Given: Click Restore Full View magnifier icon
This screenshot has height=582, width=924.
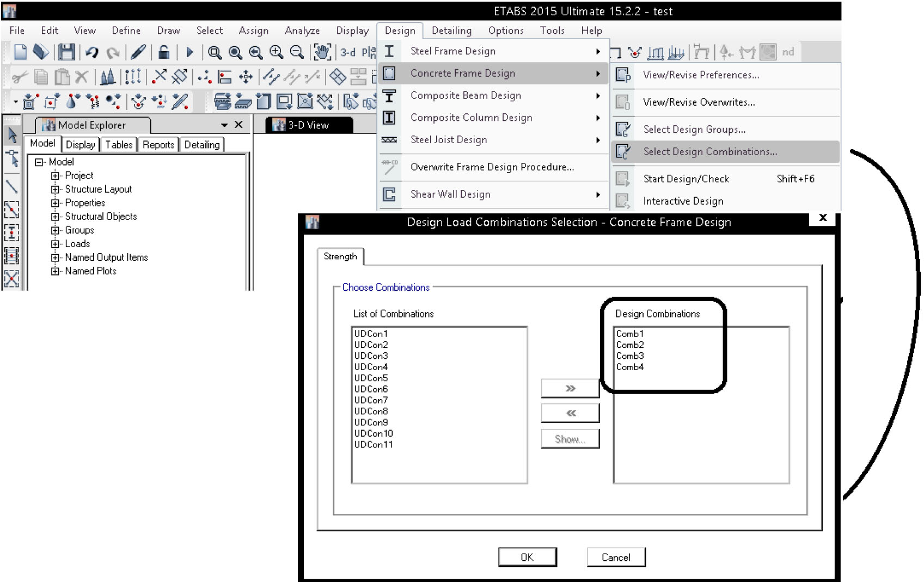Looking at the screenshot, I should pos(235,52).
